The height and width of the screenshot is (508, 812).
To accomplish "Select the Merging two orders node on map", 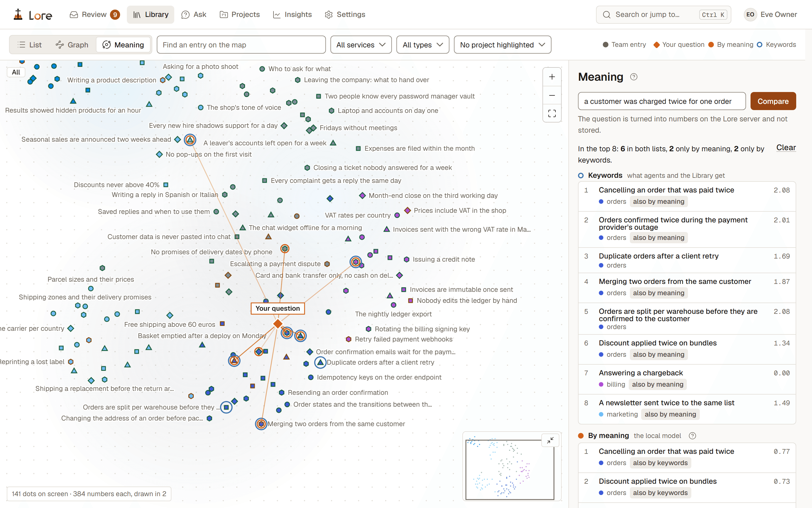I will [261, 424].
